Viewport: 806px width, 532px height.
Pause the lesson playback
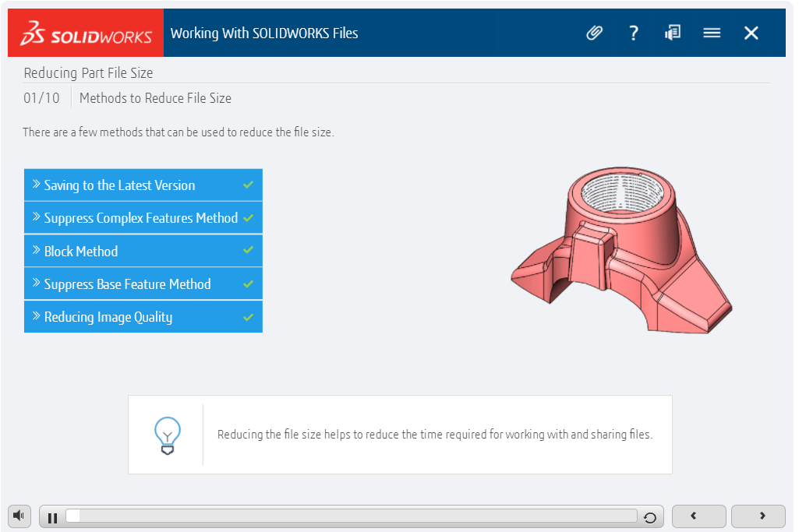pos(52,518)
